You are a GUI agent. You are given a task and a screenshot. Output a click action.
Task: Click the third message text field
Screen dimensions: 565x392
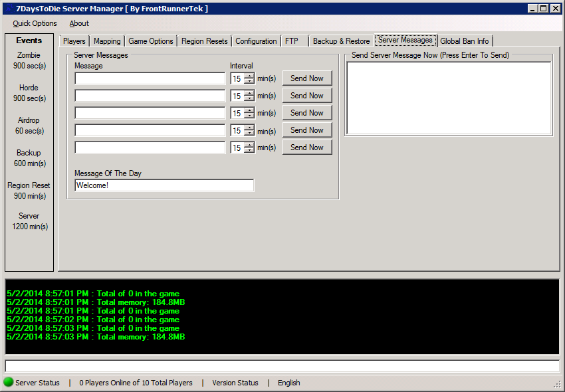tap(150, 113)
